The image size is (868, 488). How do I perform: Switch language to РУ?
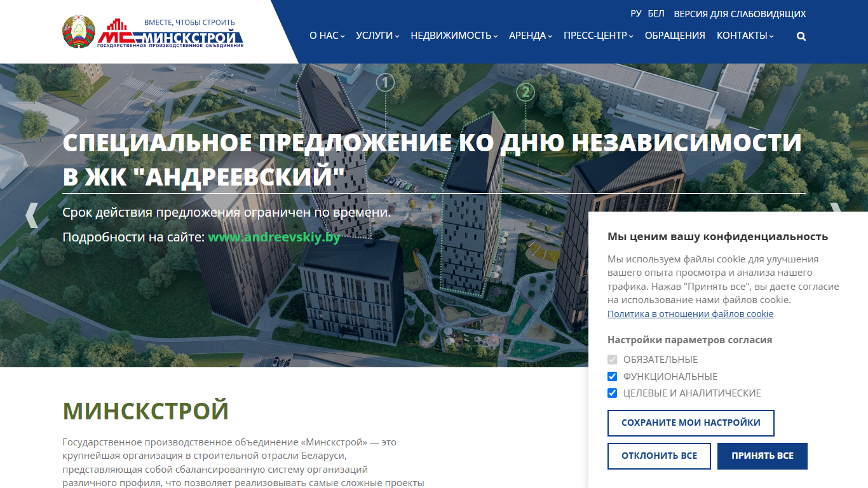click(x=636, y=13)
